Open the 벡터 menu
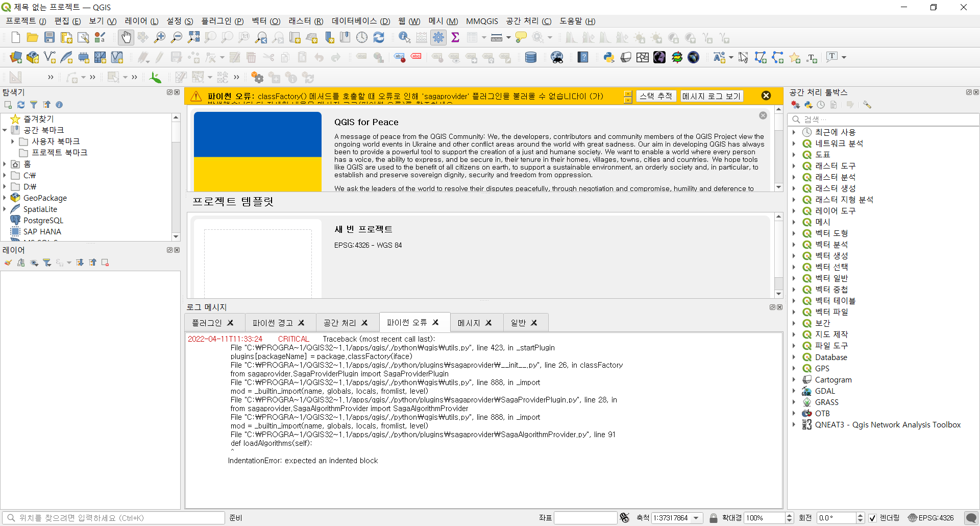The height and width of the screenshot is (526, 980). click(x=266, y=21)
